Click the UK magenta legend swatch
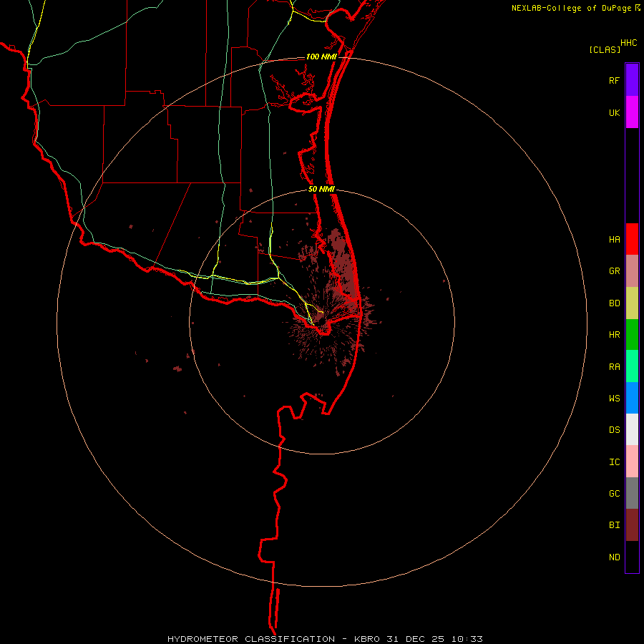Screen dimensions: 644x644 632,112
